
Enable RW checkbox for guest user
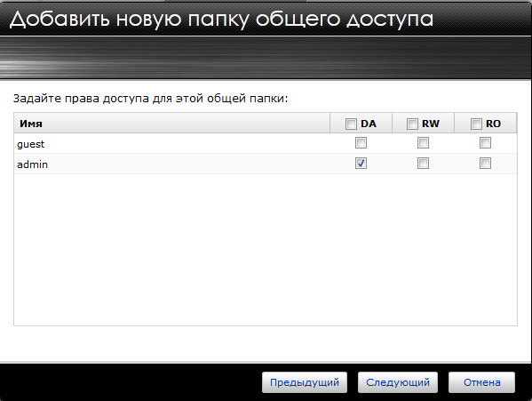423,143
